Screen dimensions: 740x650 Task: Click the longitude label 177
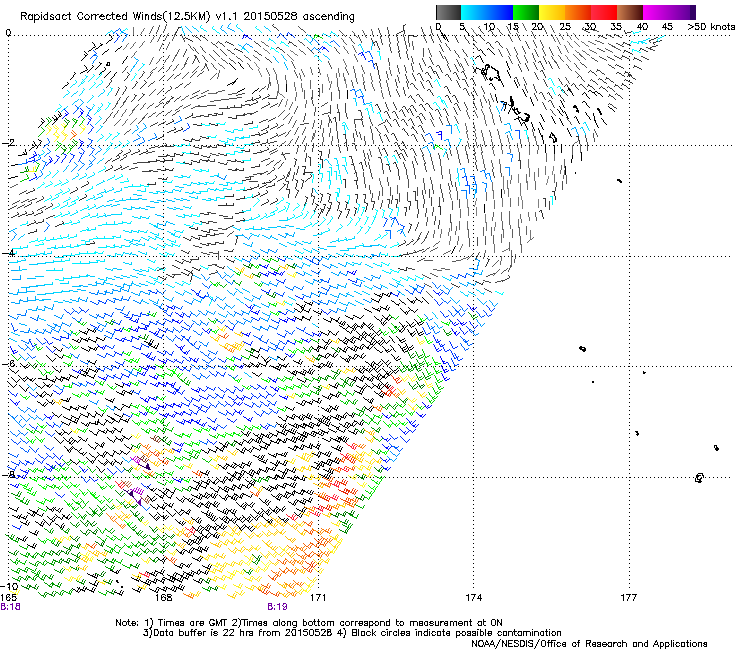point(629,598)
